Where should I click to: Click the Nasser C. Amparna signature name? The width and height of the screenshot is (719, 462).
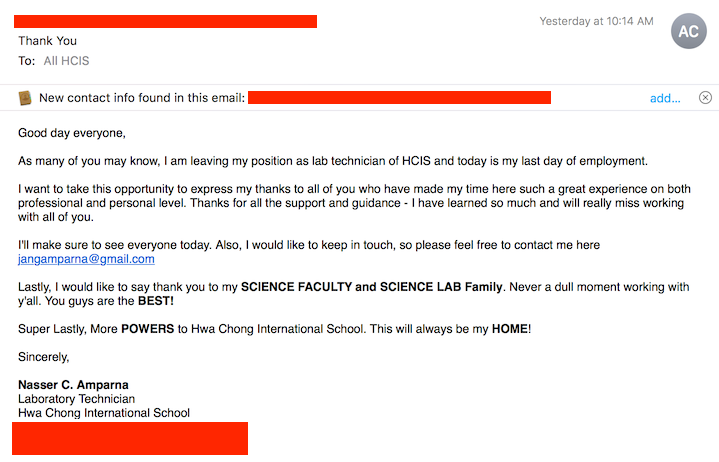73,385
